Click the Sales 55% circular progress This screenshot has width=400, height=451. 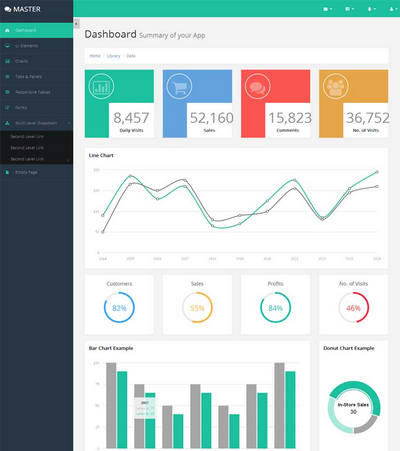tap(197, 307)
